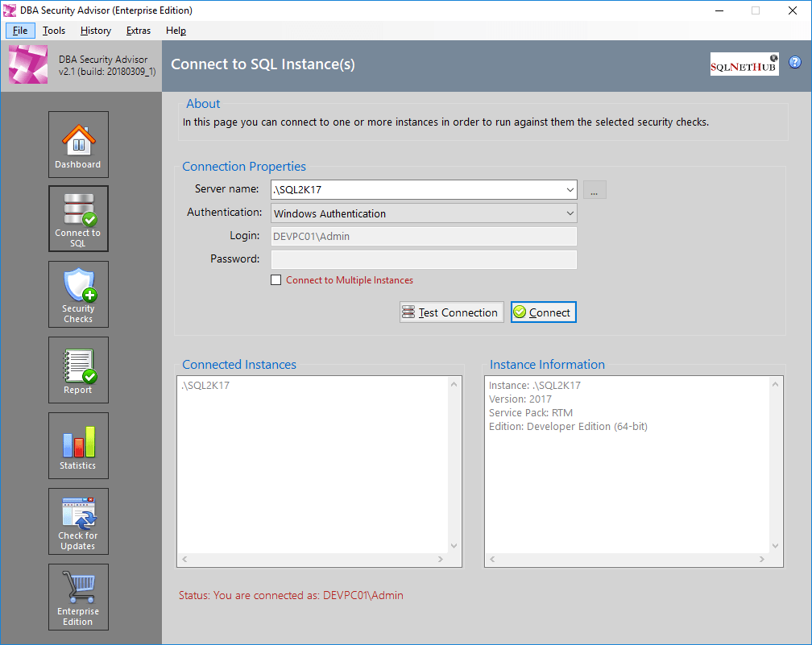Open the Report section

[78, 370]
